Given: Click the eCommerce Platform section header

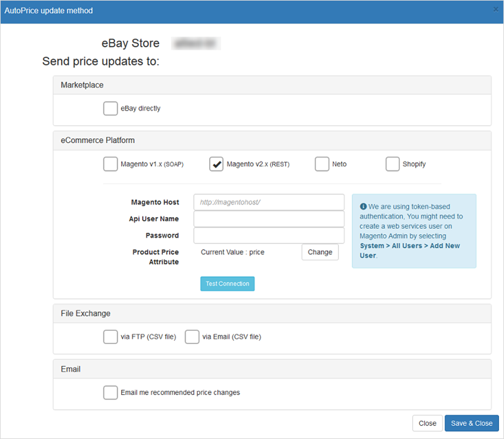Looking at the screenshot, I should pos(97,140).
